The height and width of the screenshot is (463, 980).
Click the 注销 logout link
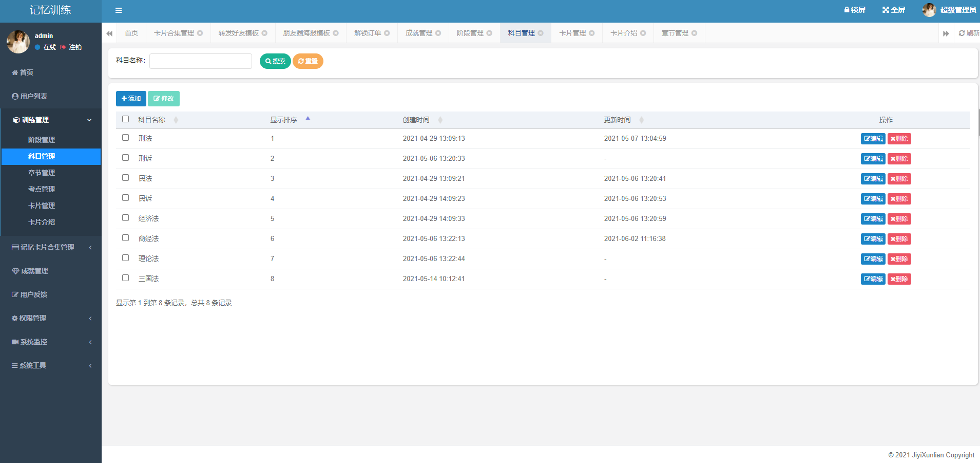coord(71,47)
